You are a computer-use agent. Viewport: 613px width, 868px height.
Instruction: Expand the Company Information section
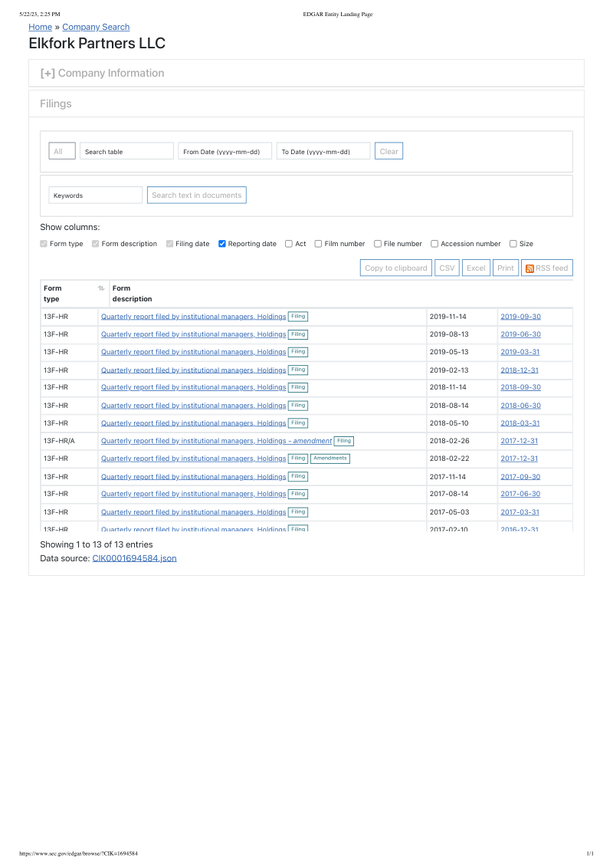[103, 73]
